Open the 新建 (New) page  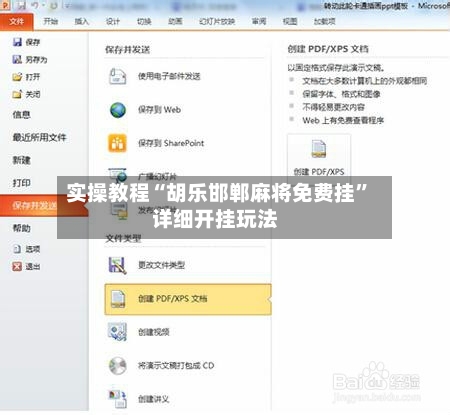point(22,160)
